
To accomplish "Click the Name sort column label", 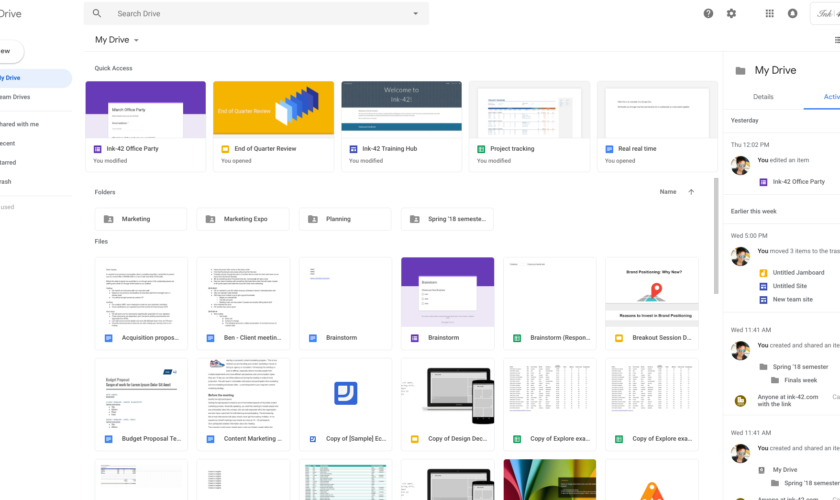I will point(667,192).
